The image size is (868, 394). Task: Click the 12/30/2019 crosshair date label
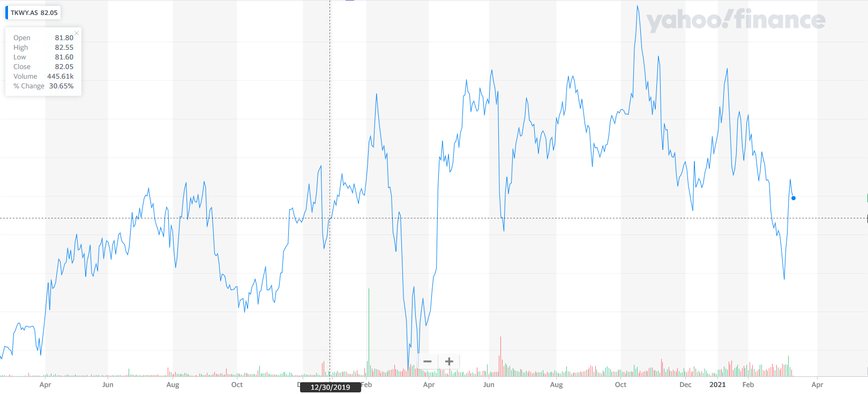[330, 387]
